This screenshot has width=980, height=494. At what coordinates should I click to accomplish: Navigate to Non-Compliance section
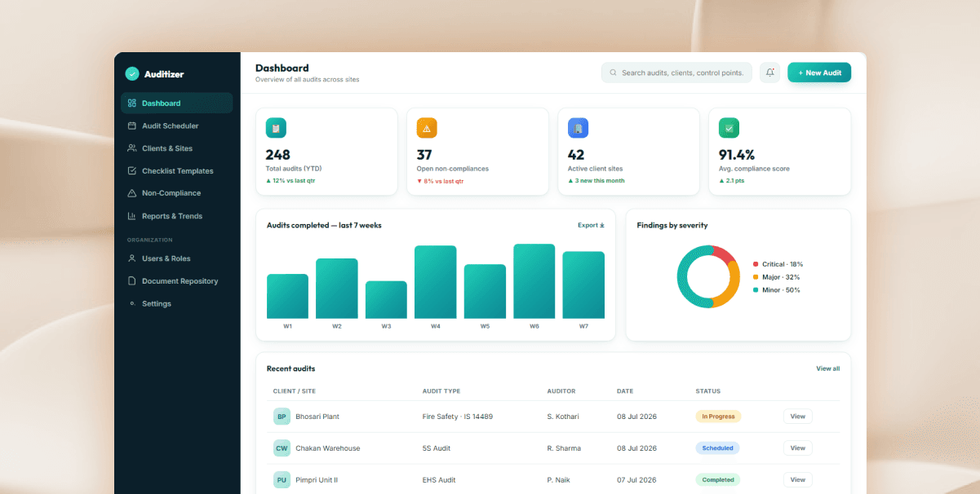coord(177,193)
